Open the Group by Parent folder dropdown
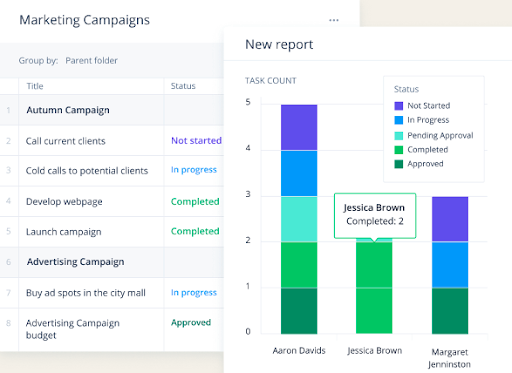Image resolution: width=512 pixels, height=373 pixels. click(x=91, y=61)
